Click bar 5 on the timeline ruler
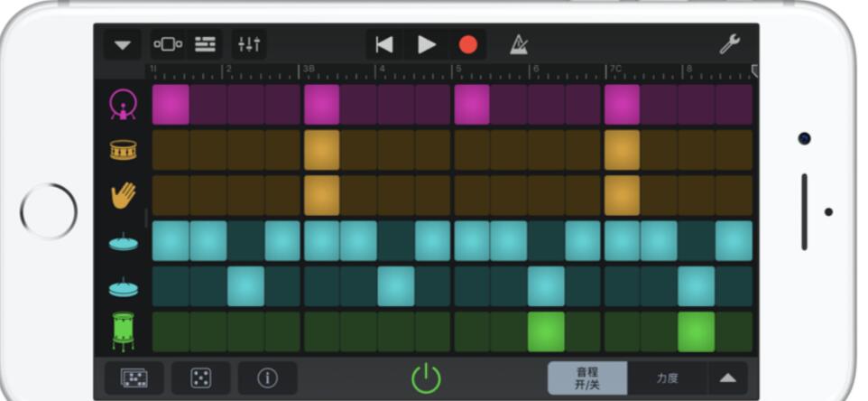 pos(458,70)
